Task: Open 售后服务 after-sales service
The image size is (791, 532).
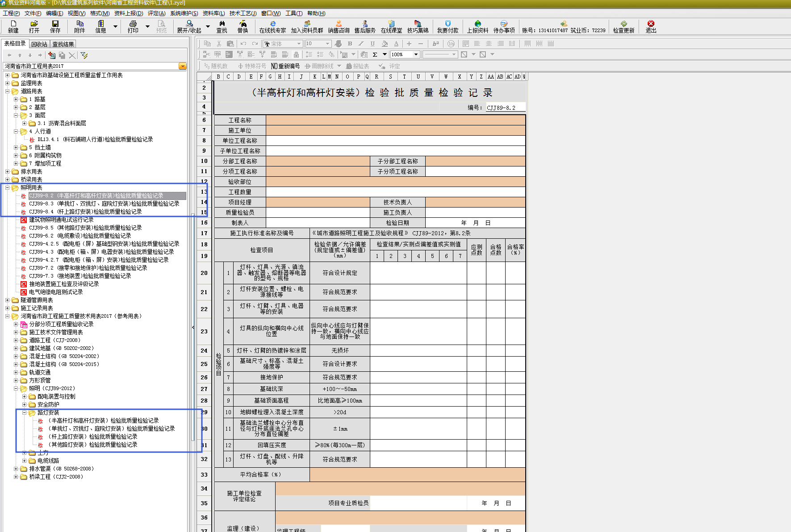Action: (x=365, y=26)
